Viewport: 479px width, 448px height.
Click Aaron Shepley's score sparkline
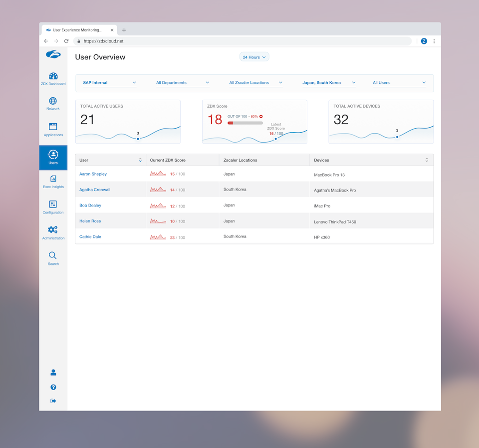click(x=158, y=174)
